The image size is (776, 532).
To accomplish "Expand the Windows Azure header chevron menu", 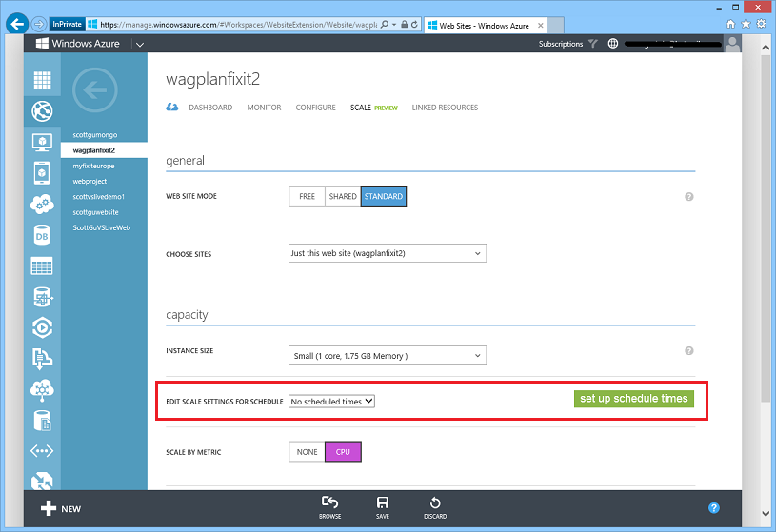I will pyautogui.click(x=140, y=44).
